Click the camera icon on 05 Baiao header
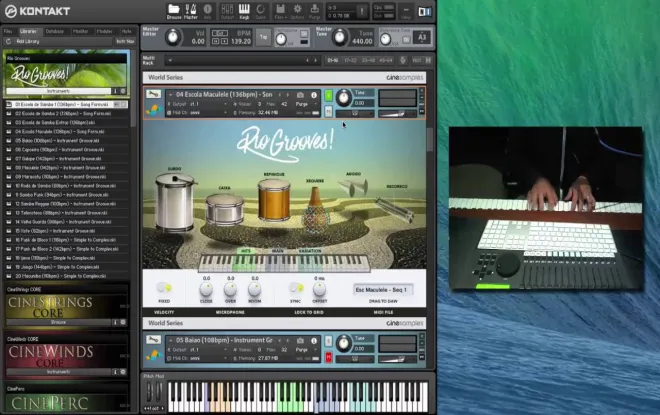 [x=300, y=341]
